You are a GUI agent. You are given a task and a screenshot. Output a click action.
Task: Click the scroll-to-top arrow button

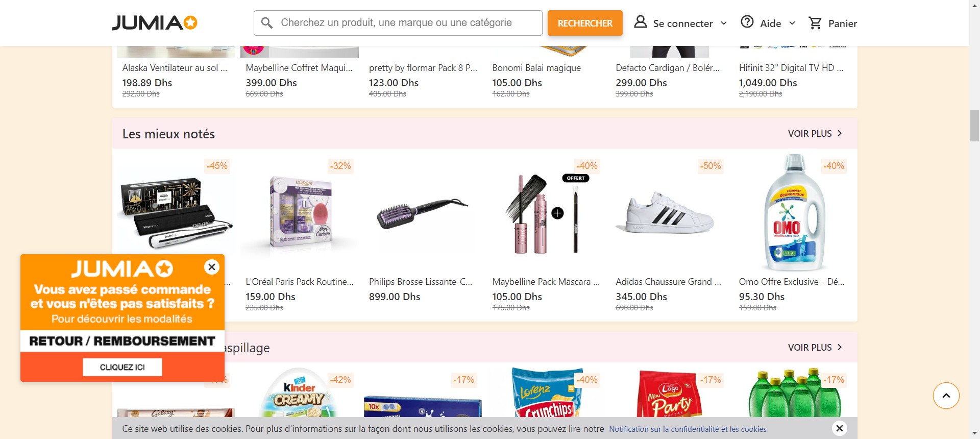pos(946,396)
